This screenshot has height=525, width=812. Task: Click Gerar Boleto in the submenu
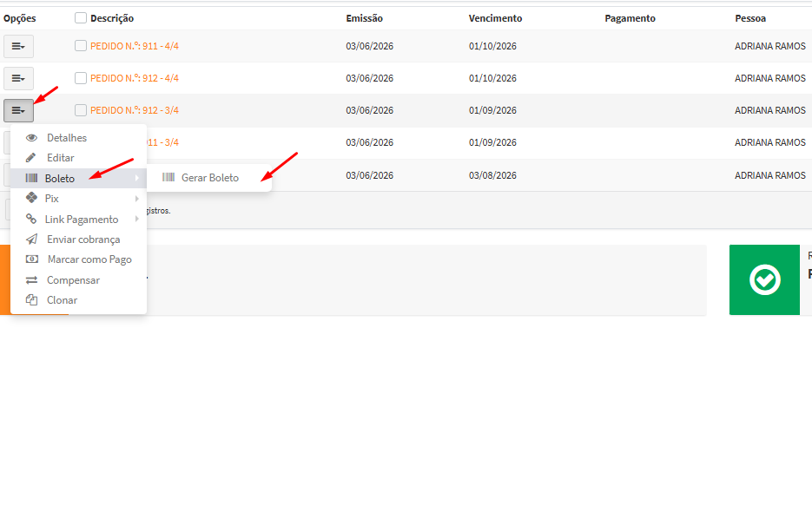(x=209, y=178)
